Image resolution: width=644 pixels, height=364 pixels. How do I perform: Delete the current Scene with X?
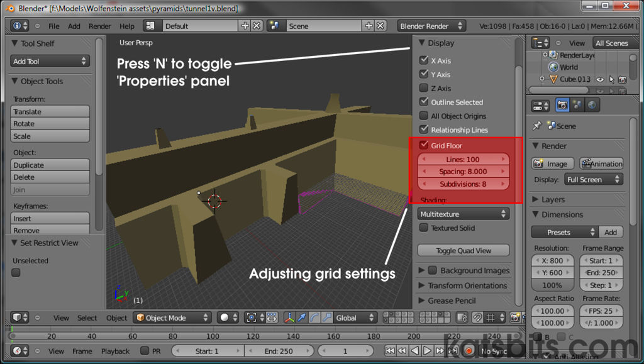(380, 26)
